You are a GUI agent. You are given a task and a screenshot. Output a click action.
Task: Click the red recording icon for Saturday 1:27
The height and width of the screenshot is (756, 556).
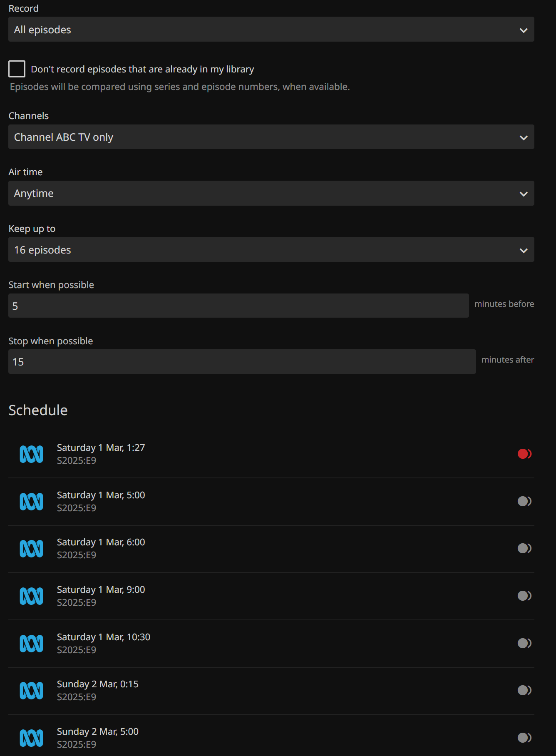click(x=524, y=454)
